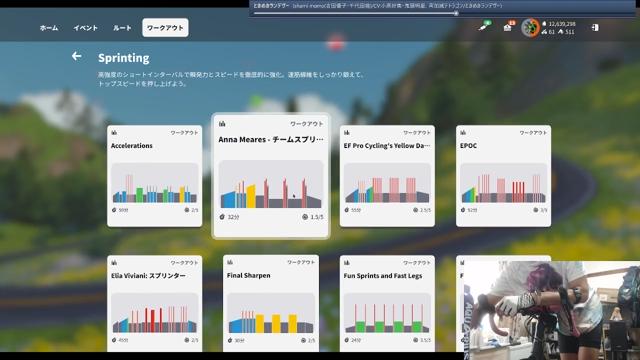This screenshot has width=640, height=360.
Task: Click the exit door icon at top right
Action: pyautogui.click(x=595, y=28)
